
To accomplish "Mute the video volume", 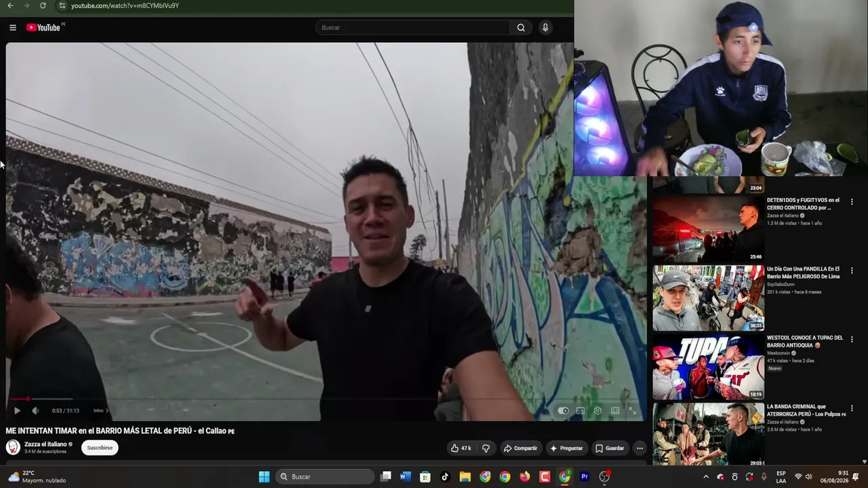I will coord(35,410).
